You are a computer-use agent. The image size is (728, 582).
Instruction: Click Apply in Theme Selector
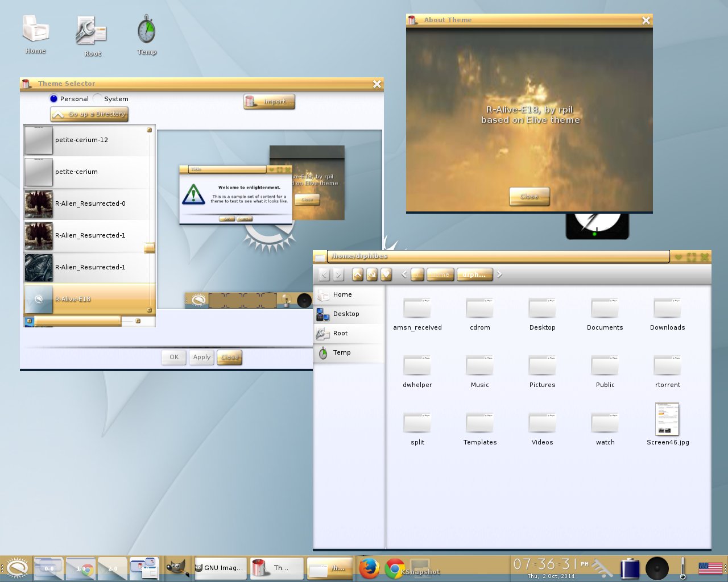202,357
